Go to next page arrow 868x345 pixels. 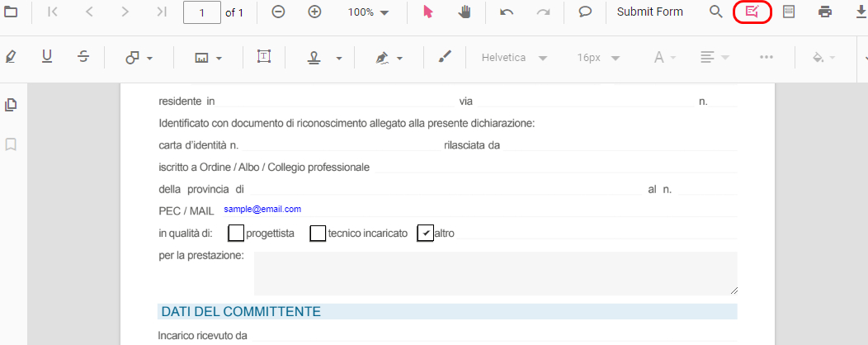[x=125, y=12]
